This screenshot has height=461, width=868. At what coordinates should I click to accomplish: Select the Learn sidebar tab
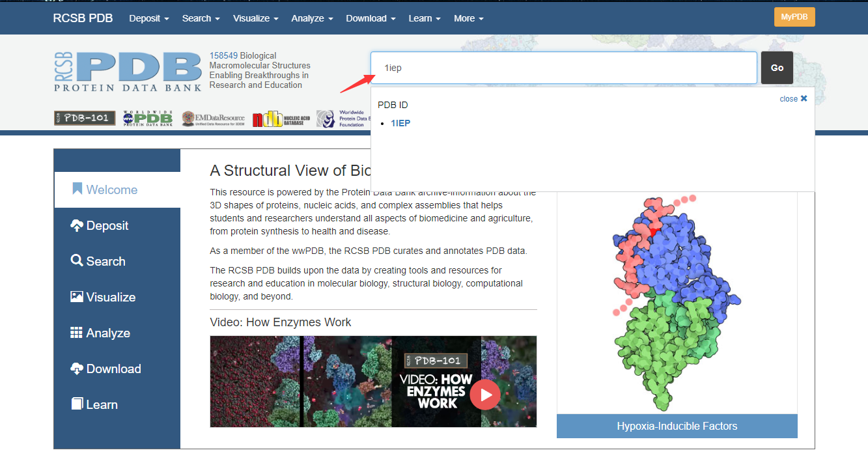(117, 404)
